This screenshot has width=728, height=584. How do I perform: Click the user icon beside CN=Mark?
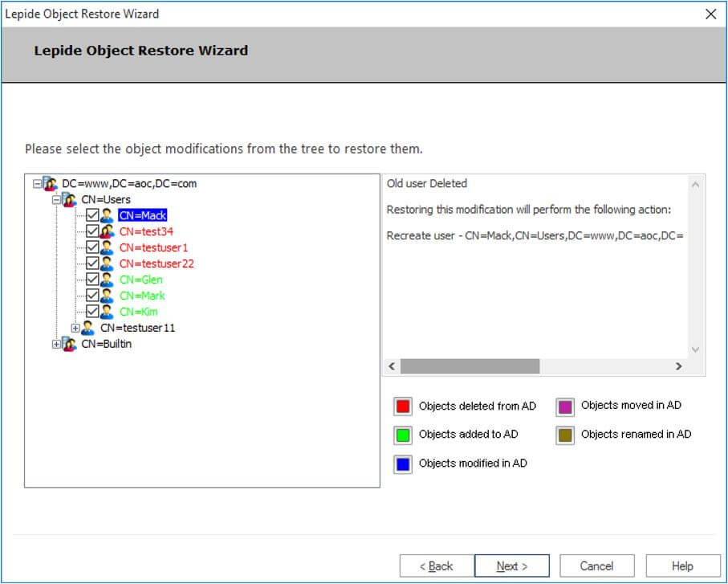click(108, 296)
